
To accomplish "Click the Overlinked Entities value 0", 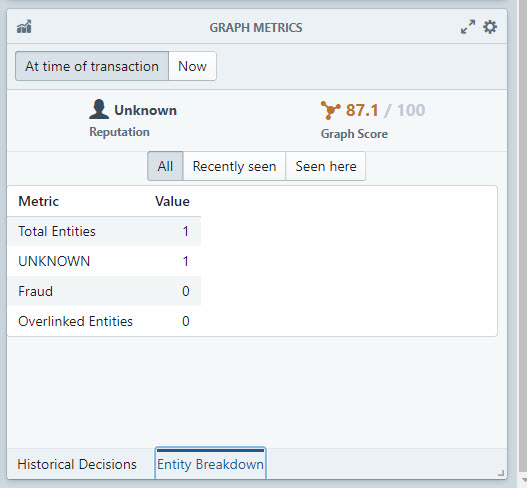I will (x=186, y=321).
